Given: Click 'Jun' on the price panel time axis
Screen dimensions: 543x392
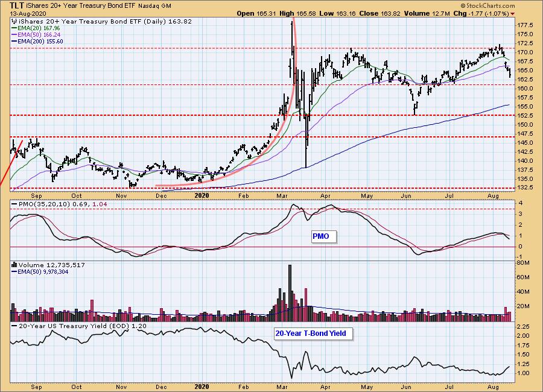Looking at the screenshot, I should pos(406,196).
